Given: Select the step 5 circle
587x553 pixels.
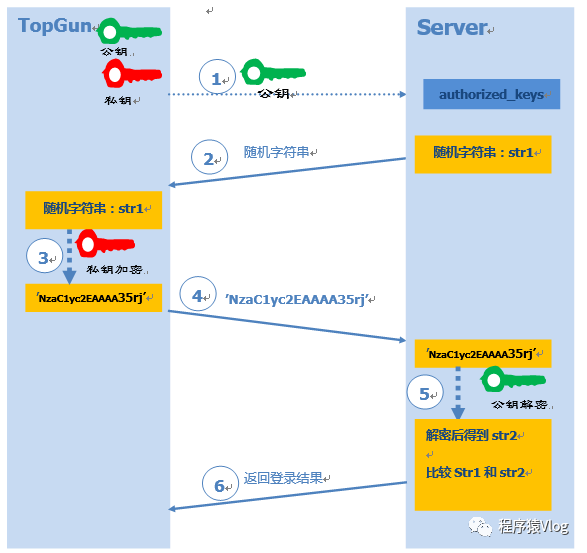Looking at the screenshot, I should click(425, 392).
